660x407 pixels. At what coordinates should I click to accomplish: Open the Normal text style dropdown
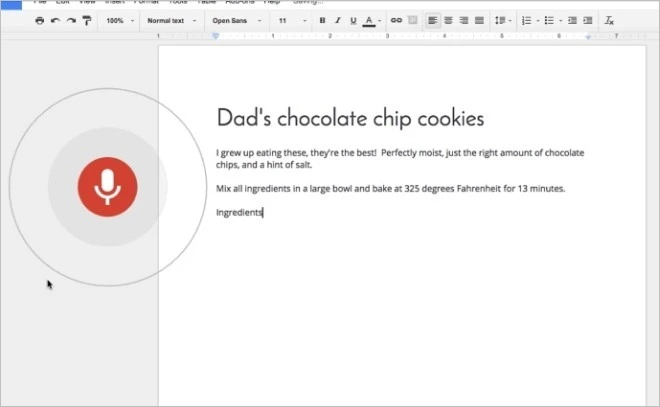(171, 20)
